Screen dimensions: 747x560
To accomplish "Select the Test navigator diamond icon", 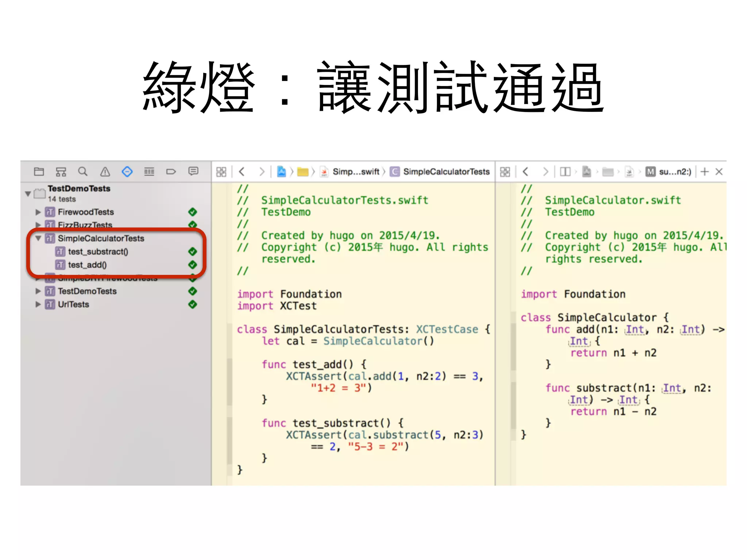I will click(x=127, y=171).
